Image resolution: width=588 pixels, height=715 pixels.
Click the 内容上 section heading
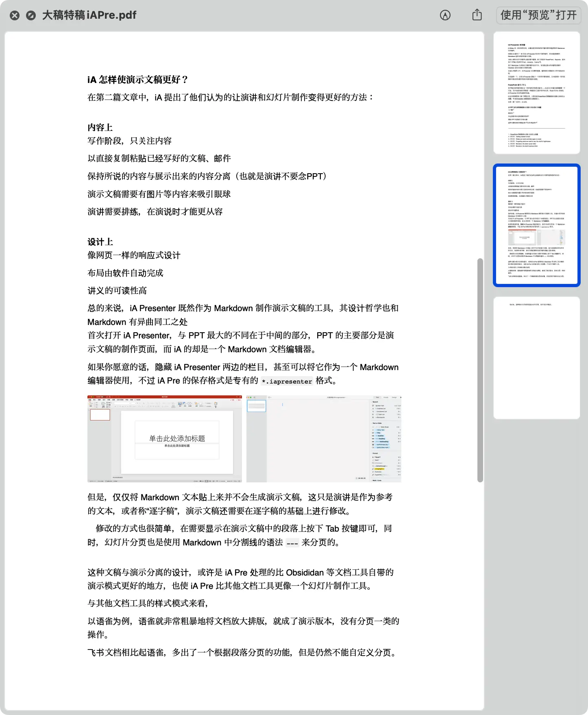click(100, 128)
